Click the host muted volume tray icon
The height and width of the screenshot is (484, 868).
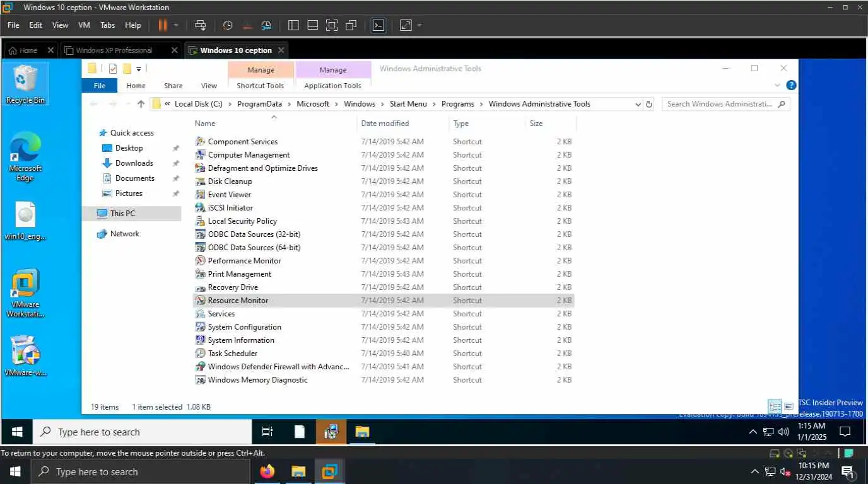pyautogui.click(x=786, y=471)
